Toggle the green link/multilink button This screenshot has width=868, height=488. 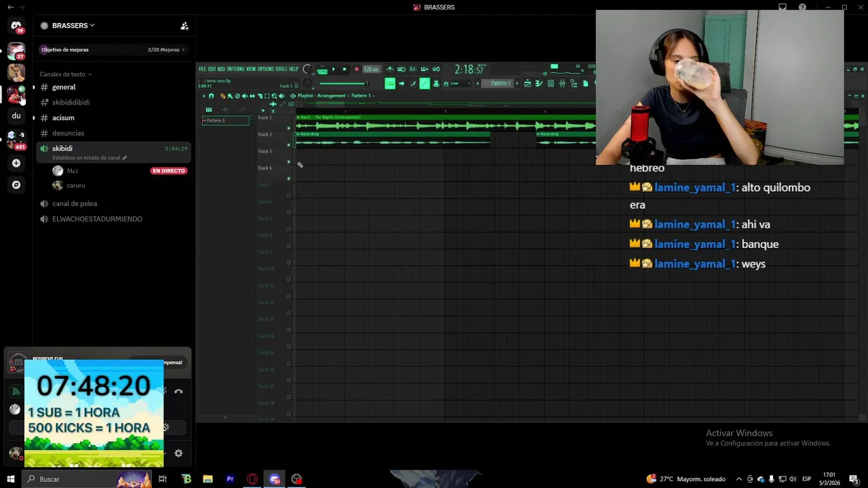pyautogui.click(x=425, y=83)
